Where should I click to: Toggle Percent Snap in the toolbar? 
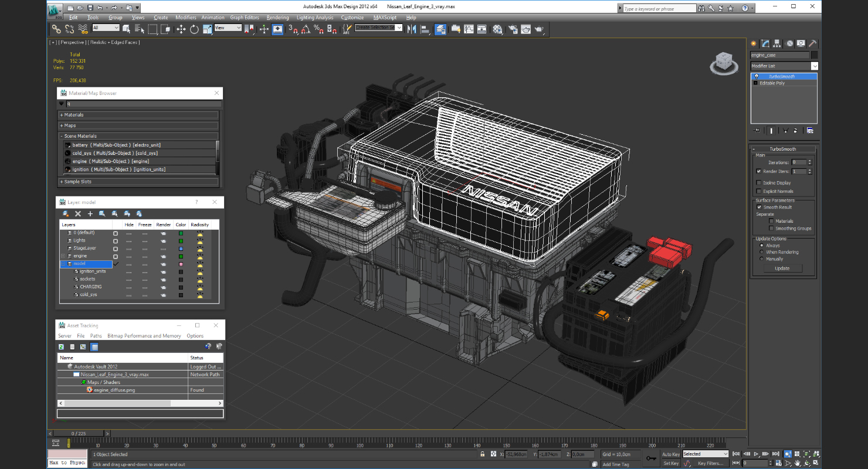pos(318,29)
